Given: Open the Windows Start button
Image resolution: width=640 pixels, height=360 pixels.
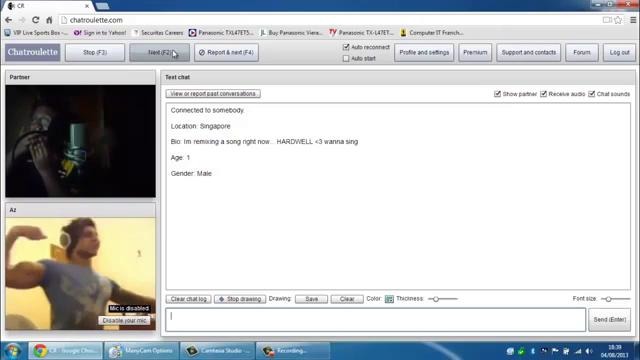Looking at the screenshot, I should (12, 351).
